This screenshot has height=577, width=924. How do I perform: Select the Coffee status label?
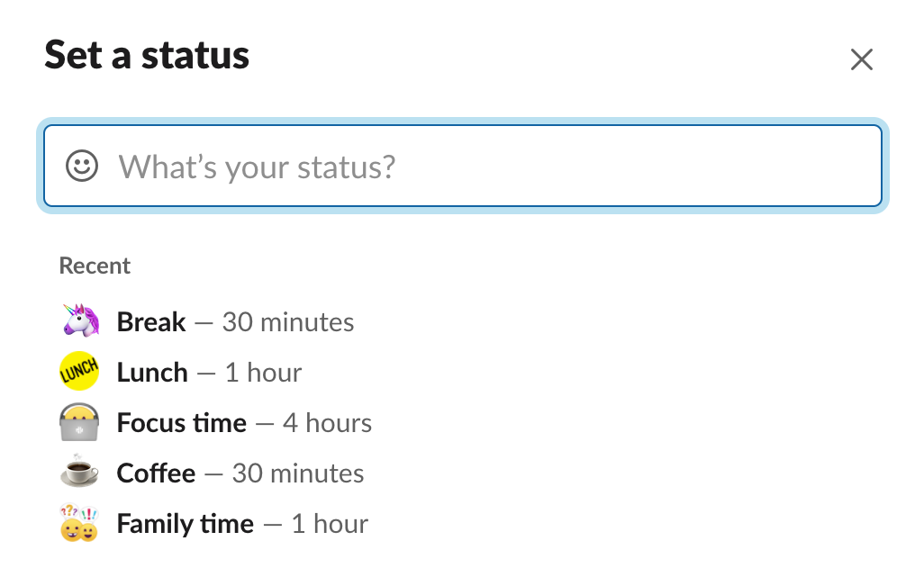coord(156,473)
